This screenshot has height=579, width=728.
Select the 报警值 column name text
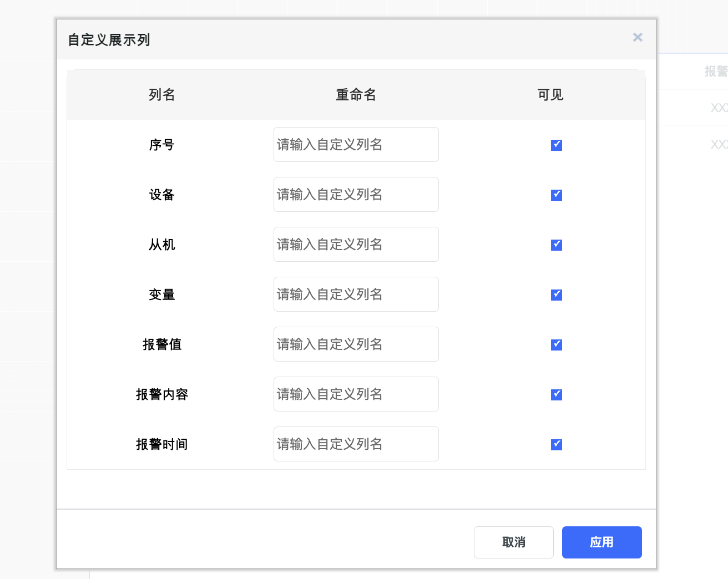pos(162,344)
